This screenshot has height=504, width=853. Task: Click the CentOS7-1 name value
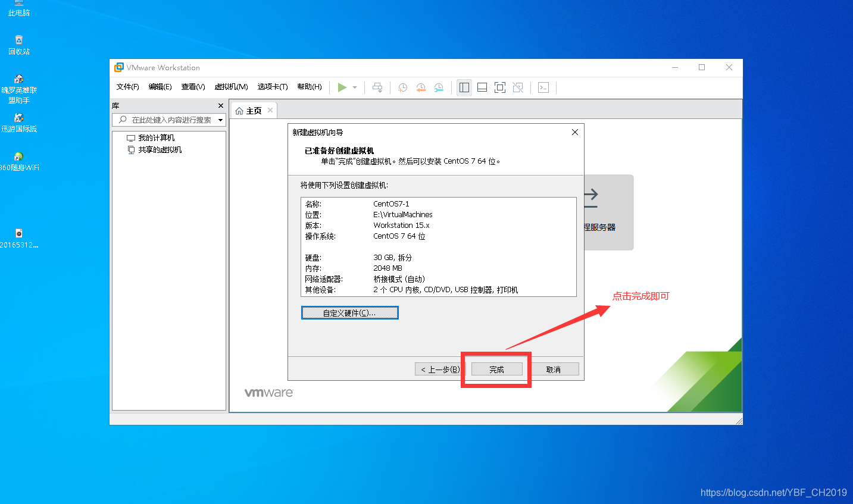coord(391,204)
